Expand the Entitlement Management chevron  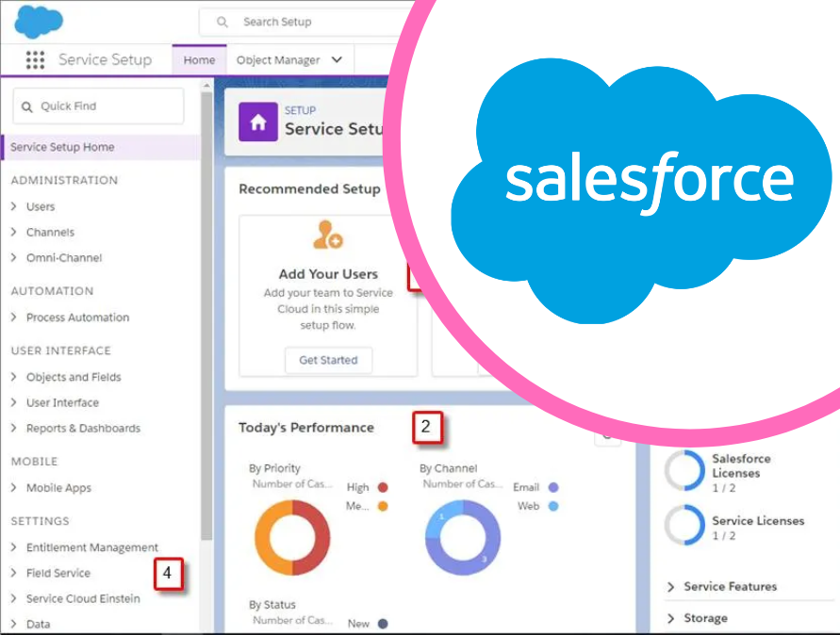14,547
